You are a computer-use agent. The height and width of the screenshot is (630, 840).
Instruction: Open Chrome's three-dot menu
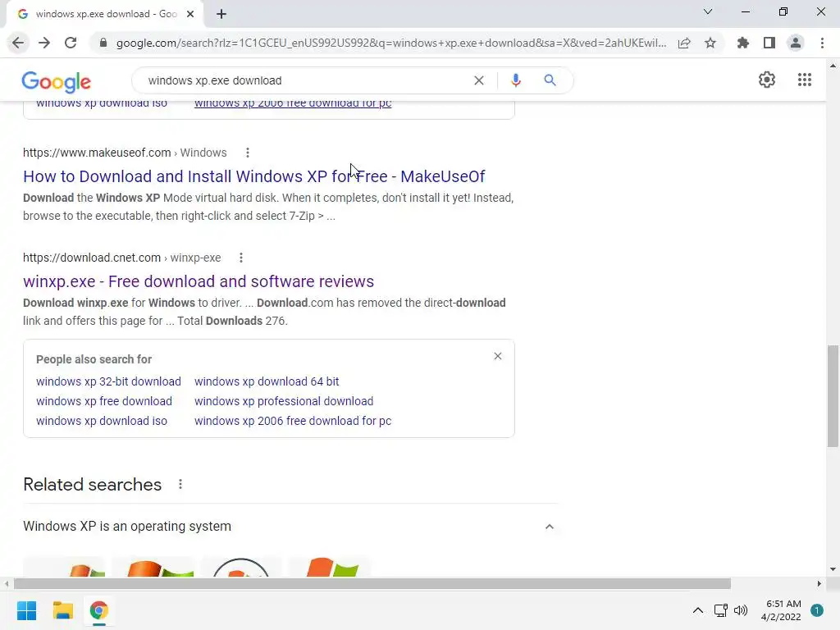point(822,43)
